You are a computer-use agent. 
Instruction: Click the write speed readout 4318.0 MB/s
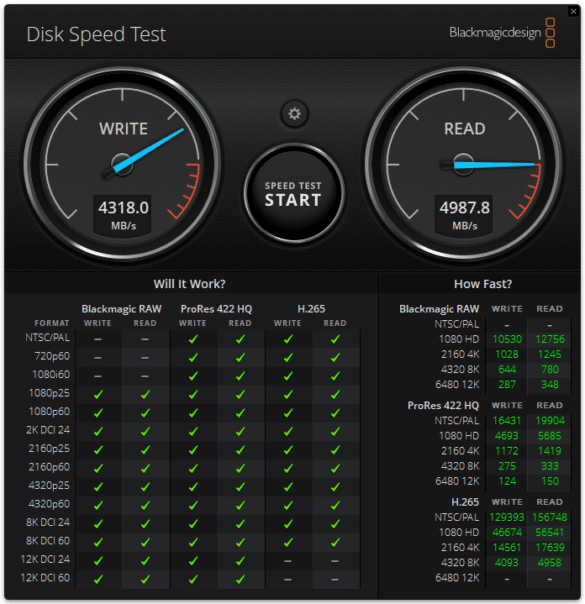(x=123, y=215)
